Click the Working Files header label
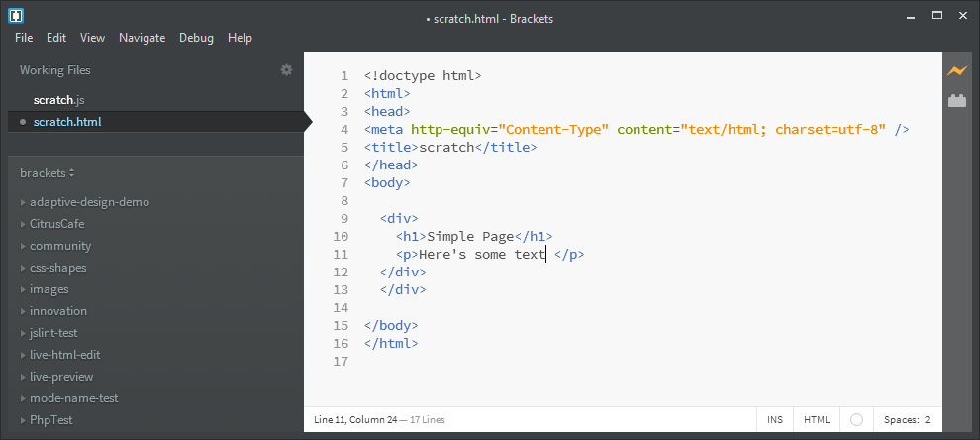980x440 pixels. tap(55, 70)
